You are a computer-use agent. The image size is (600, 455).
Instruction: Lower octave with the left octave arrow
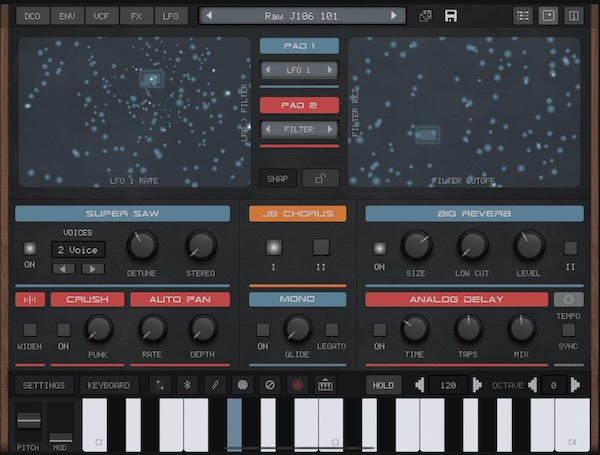pos(532,385)
